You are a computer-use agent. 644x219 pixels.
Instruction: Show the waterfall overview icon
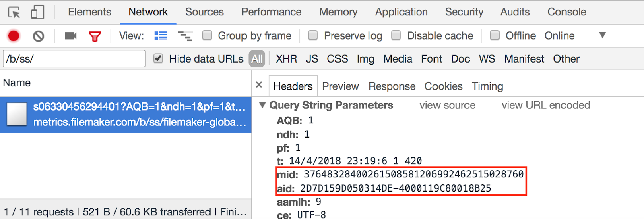coord(185,36)
